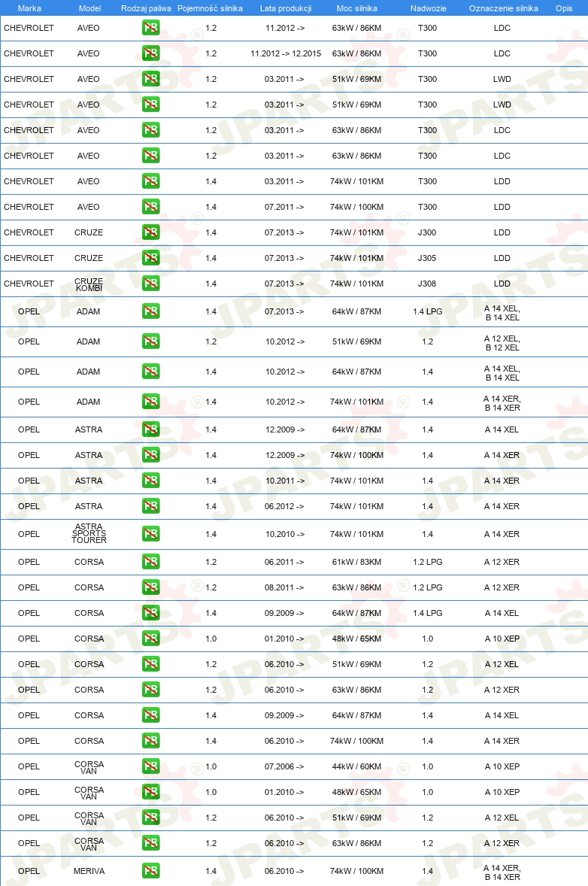Click the Pojemność silnika column header

(x=210, y=8)
